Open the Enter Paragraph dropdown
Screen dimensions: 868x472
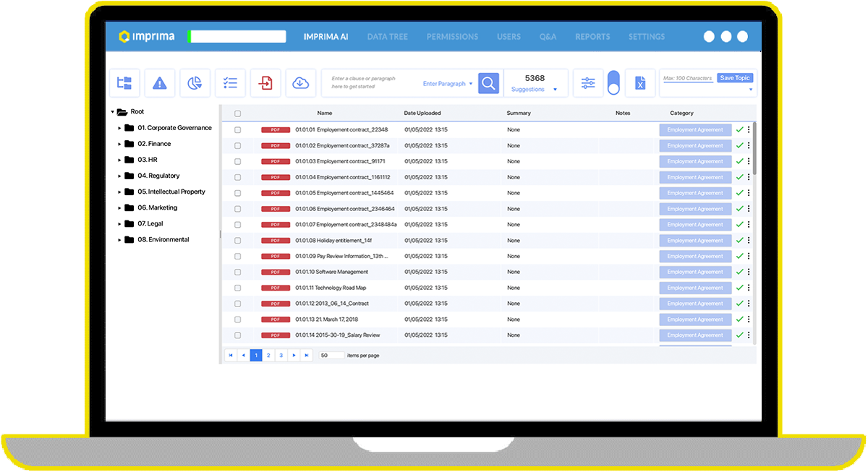(448, 84)
